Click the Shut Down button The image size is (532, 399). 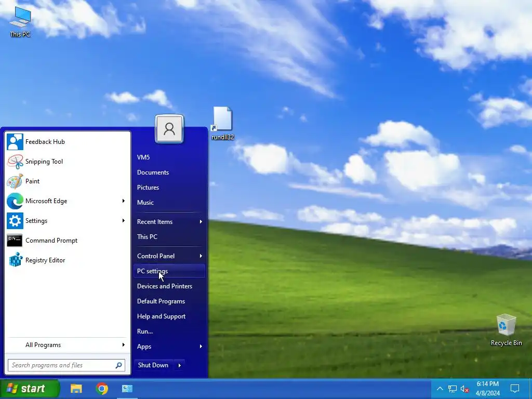pyautogui.click(x=153, y=365)
